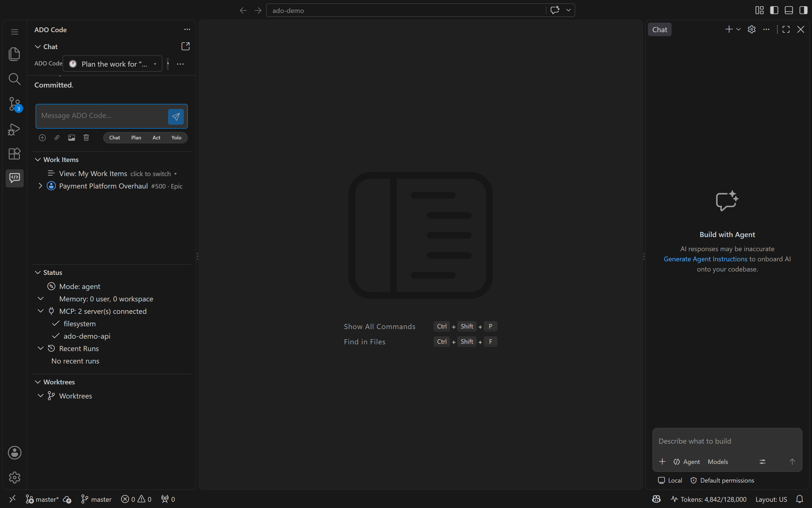Screen dimensions: 812x508
Task: Collapse the MCP servers connected node
Action: click(x=41, y=311)
